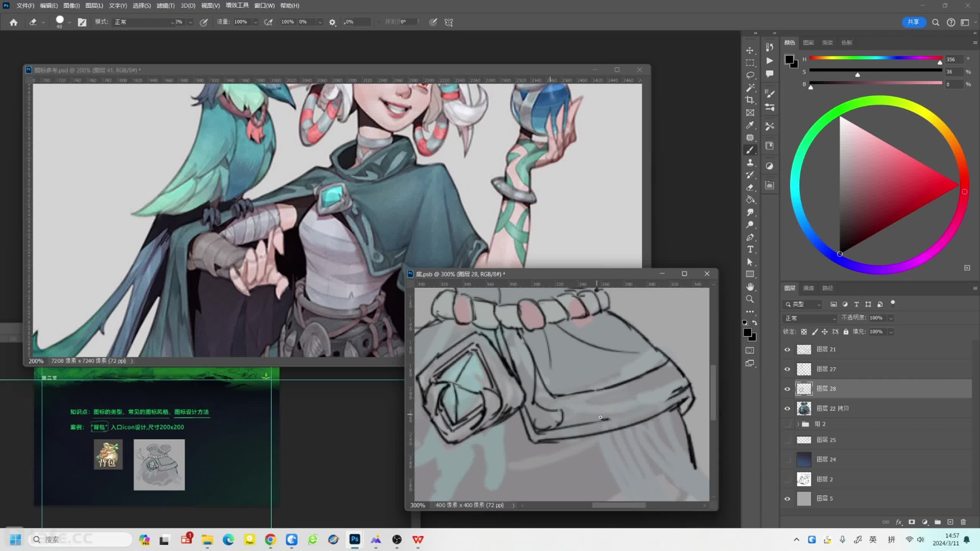Screen dimensions: 980x551
Task: Select the Rectangle shape tool
Action: [x=750, y=274]
